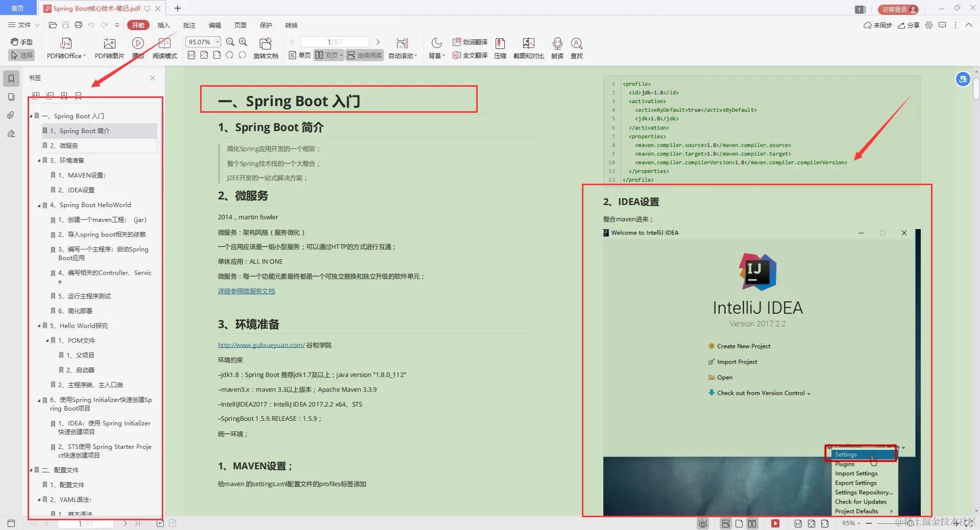Screen dimensions: 980x530
Task: Open the zoom percentage dropdown
Action: point(216,41)
